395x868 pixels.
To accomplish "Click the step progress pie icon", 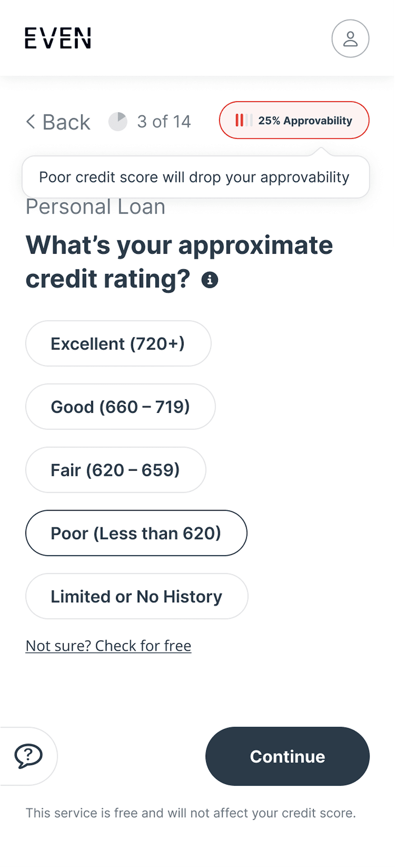I will click(x=118, y=122).
